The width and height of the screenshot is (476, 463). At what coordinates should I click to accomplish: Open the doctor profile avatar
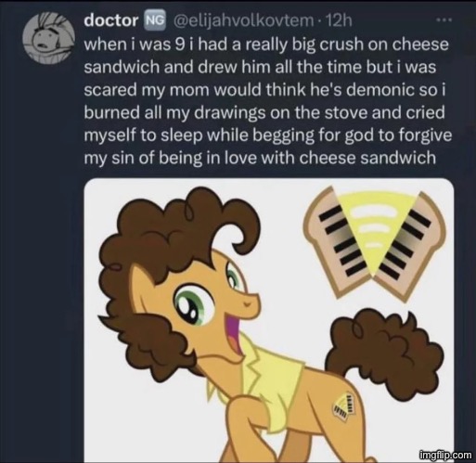(50, 38)
